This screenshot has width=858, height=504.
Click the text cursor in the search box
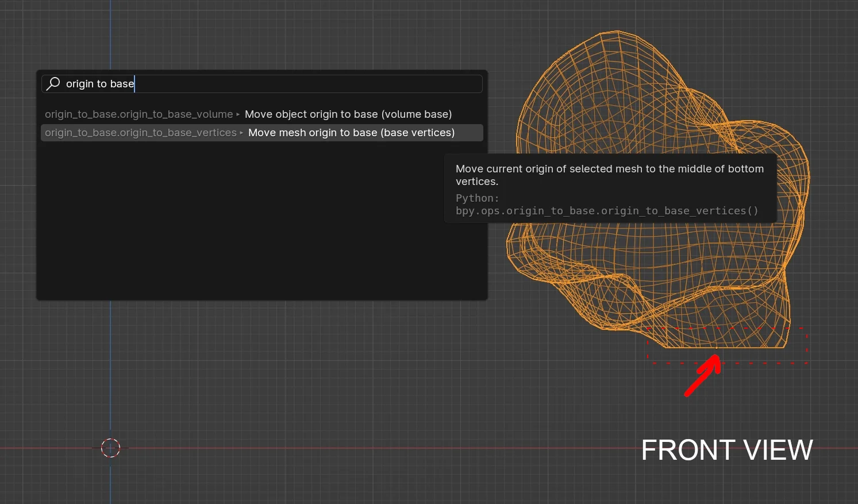tap(134, 83)
